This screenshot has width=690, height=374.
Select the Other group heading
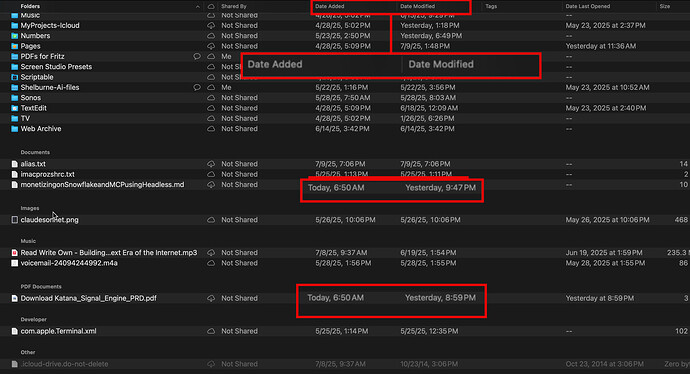28,352
